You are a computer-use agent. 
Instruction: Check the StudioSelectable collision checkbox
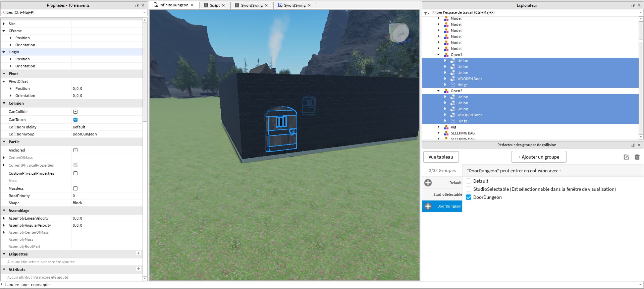tap(469, 189)
